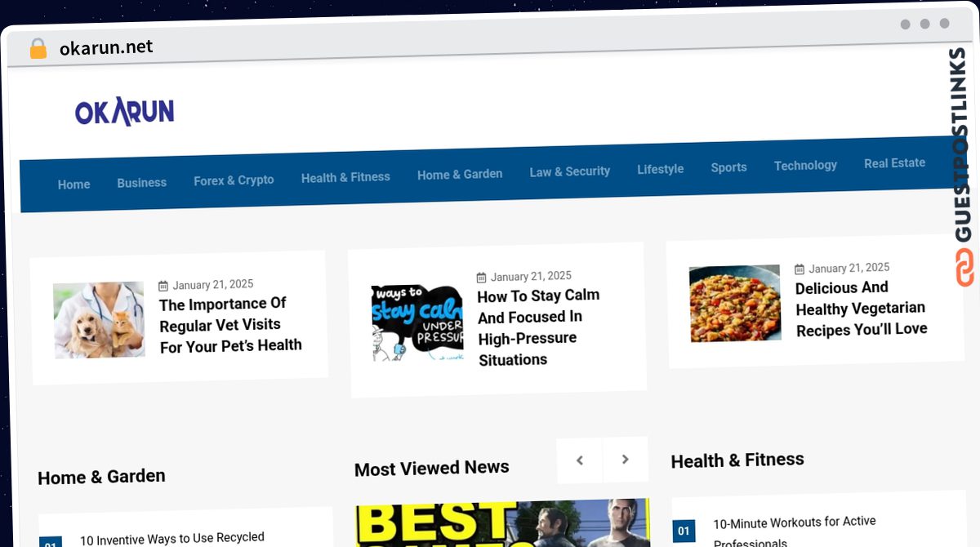The width and height of the screenshot is (980, 547).
Task: Open the Home & Garden nav item
Action: click(x=460, y=174)
